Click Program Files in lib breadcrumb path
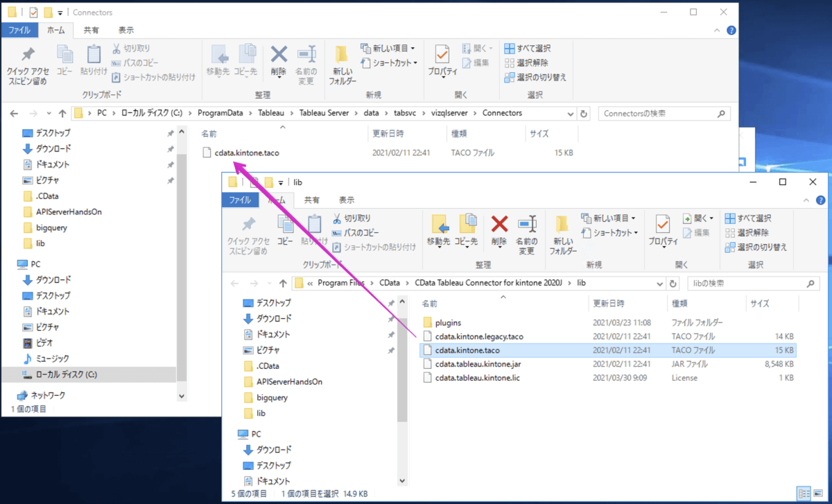 point(342,284)
